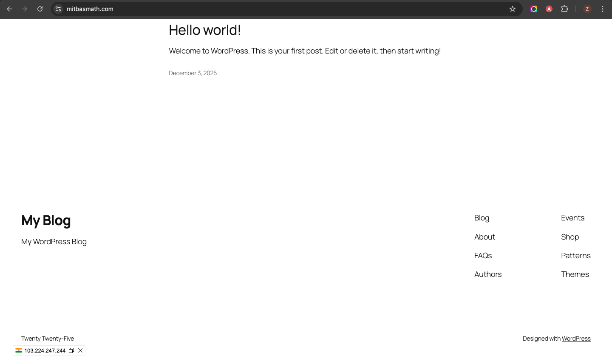This screenshot has height=364, width=612.
Task: Bookmark this page with the star icon
Action: [513, 9]
